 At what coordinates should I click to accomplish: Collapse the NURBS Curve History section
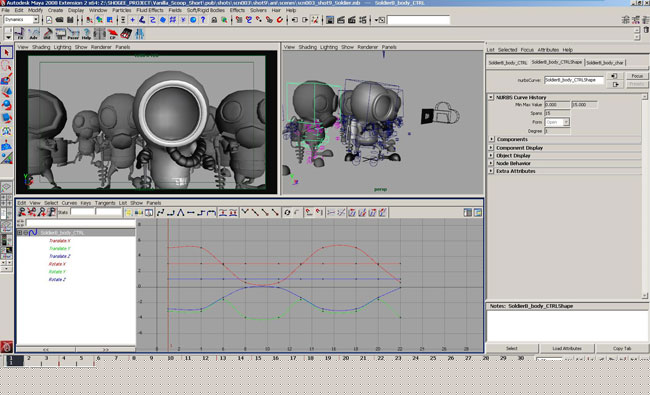point(491,97)
